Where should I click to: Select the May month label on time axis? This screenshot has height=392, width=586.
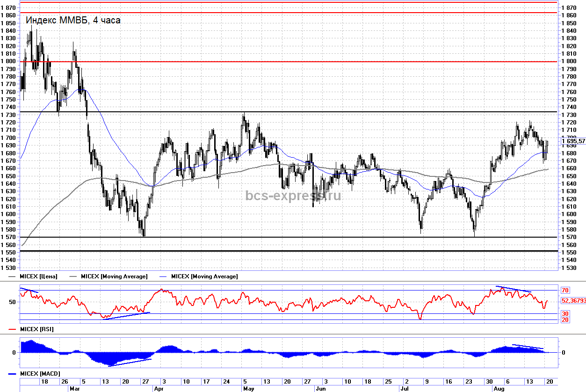(x=248, y=388)
